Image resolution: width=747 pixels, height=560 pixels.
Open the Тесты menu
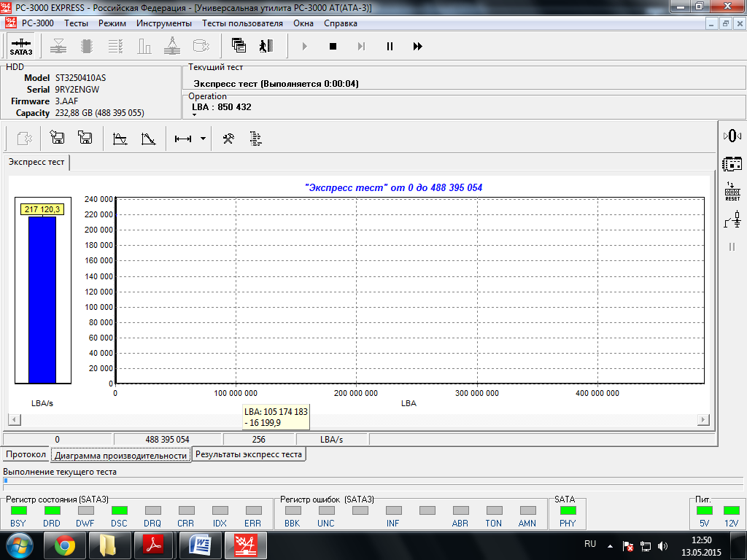point(76,23)
